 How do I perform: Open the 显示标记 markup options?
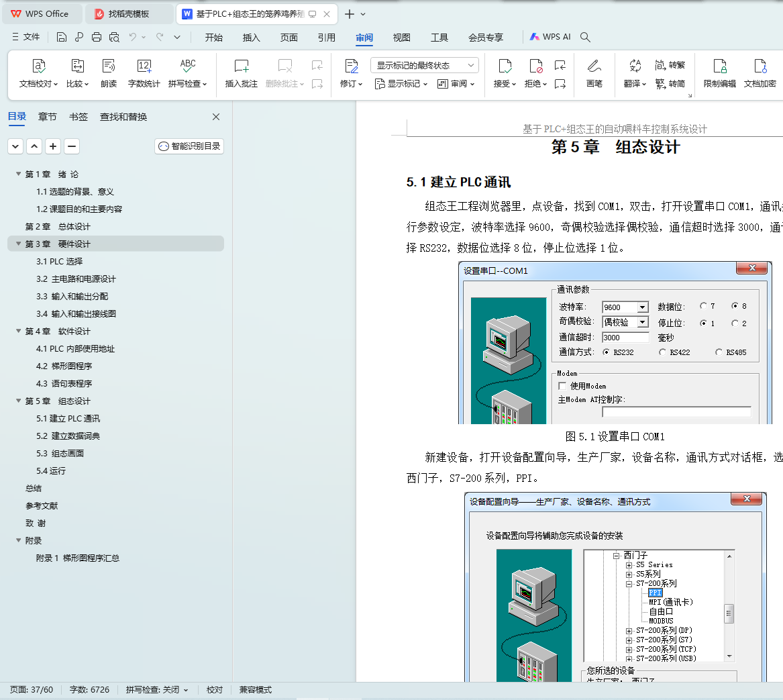click(401, 84)
